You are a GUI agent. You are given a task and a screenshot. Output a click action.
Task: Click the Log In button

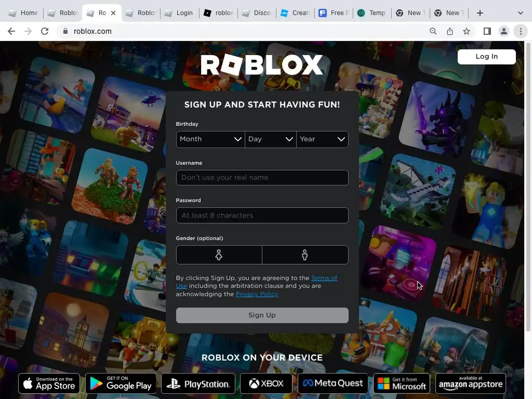(486, 57)
